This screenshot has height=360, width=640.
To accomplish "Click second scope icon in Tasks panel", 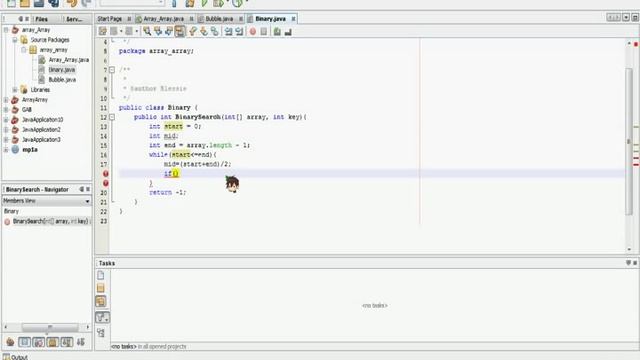I will coord(101,288).
